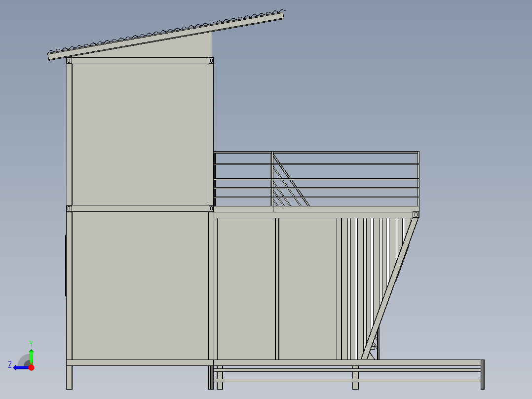Select the lower left container wall panel

pos(140,285)
